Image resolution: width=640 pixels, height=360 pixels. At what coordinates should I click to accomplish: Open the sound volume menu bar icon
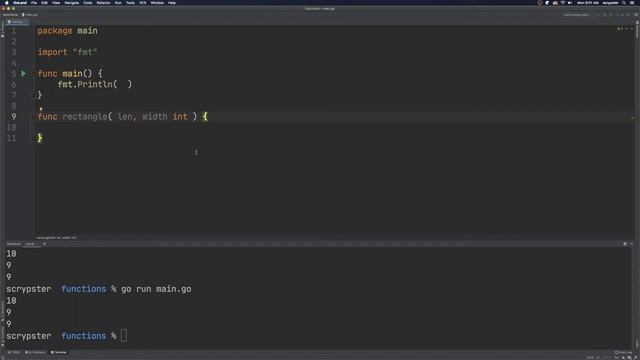(569, 3)
